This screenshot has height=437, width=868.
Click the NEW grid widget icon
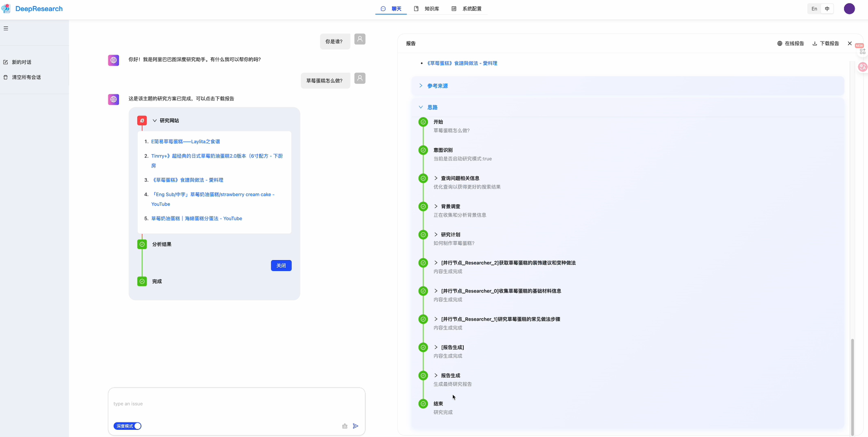pyautogui.click(x=862, y=51)
